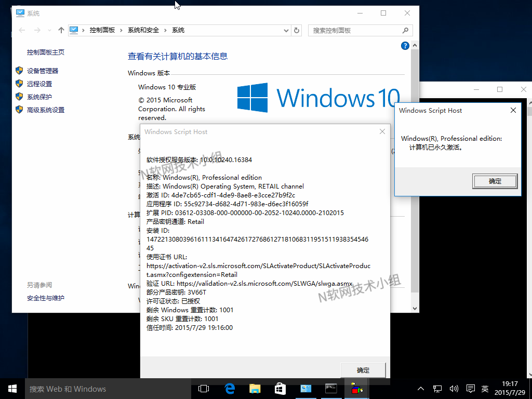This screenshot has height=399, width=532.
Task: Open 远程设置 in the sidebar
Action: pos(39,84)
